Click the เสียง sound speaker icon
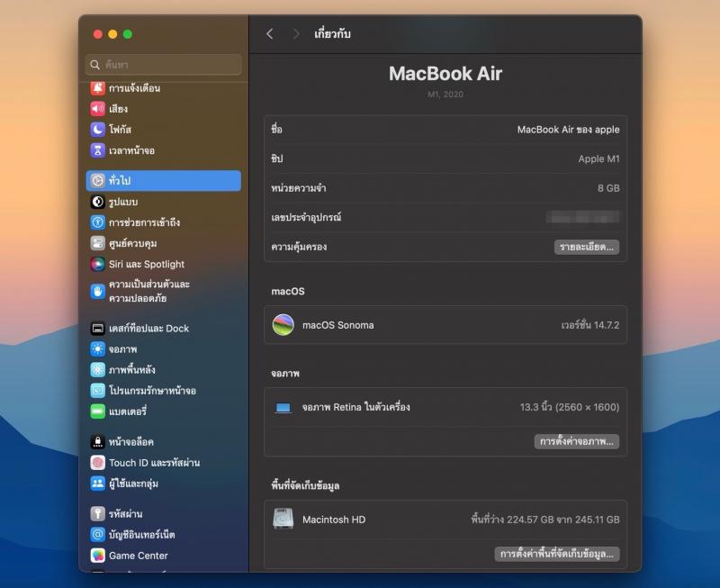Screen dimensions: 720x588 (97, 109)
